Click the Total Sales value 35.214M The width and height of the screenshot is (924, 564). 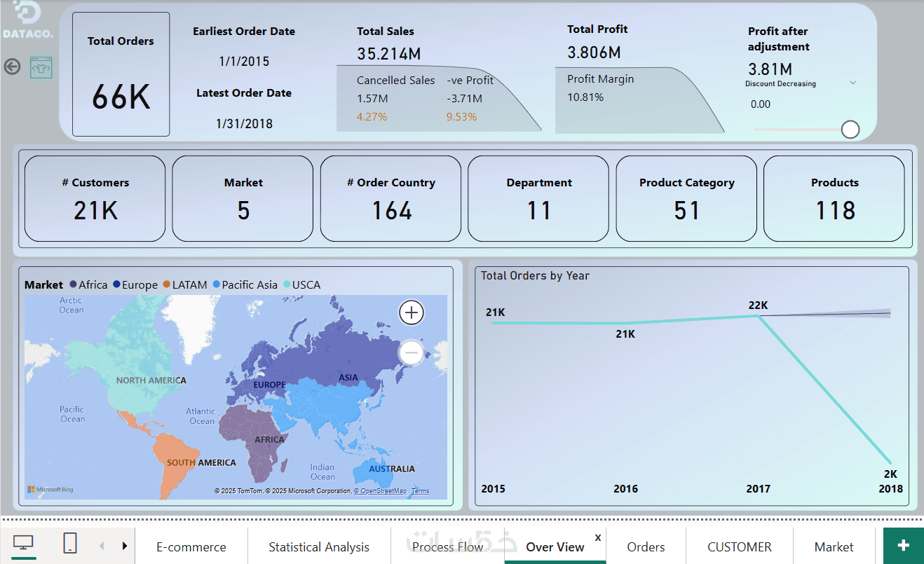389,54
